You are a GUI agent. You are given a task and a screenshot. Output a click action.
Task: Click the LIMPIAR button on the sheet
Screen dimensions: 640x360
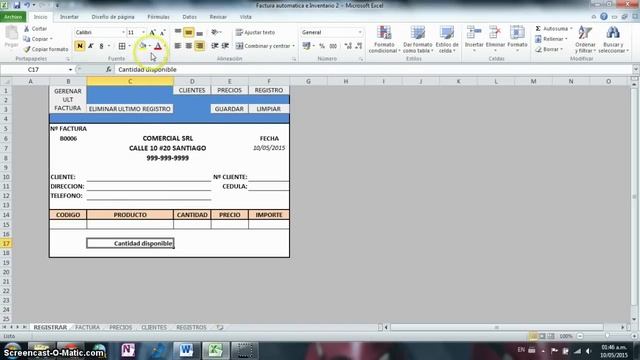tap(269, 109)
